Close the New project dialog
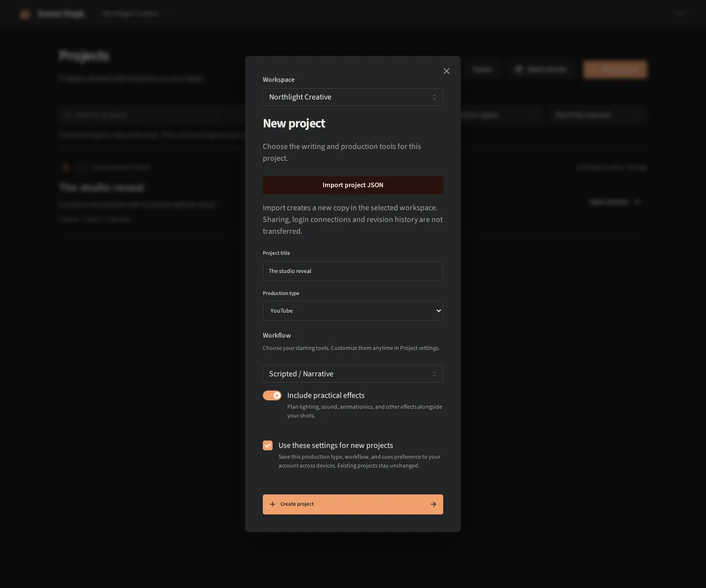Image resolution: width=706 pixels, height=588 pixels. (x=447, y=71)
